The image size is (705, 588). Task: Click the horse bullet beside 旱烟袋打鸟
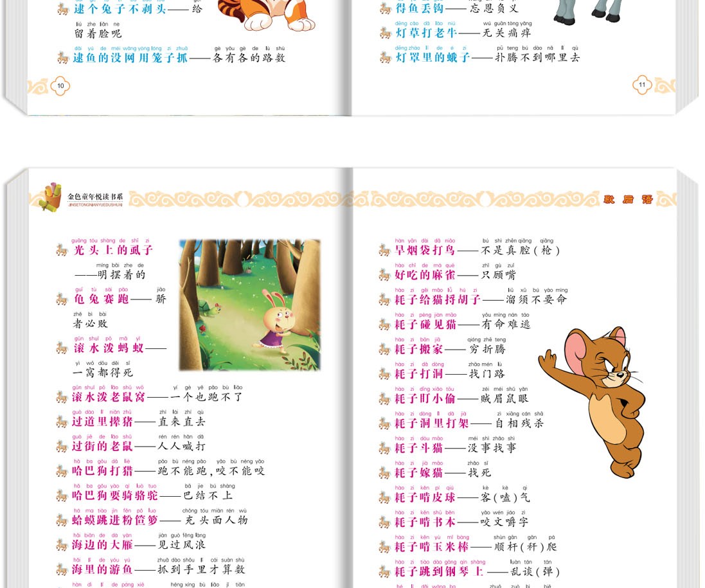(x=384, y=250)
